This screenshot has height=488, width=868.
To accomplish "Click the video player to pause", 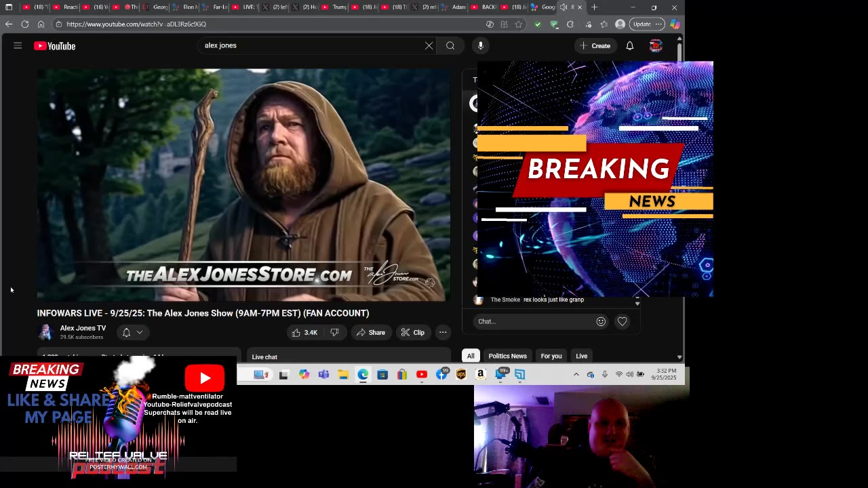I will [x=244, y=184].
